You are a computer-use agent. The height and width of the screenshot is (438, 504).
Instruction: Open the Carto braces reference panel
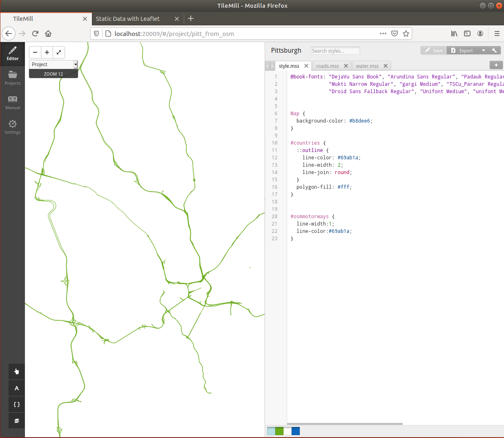[17, 404]
